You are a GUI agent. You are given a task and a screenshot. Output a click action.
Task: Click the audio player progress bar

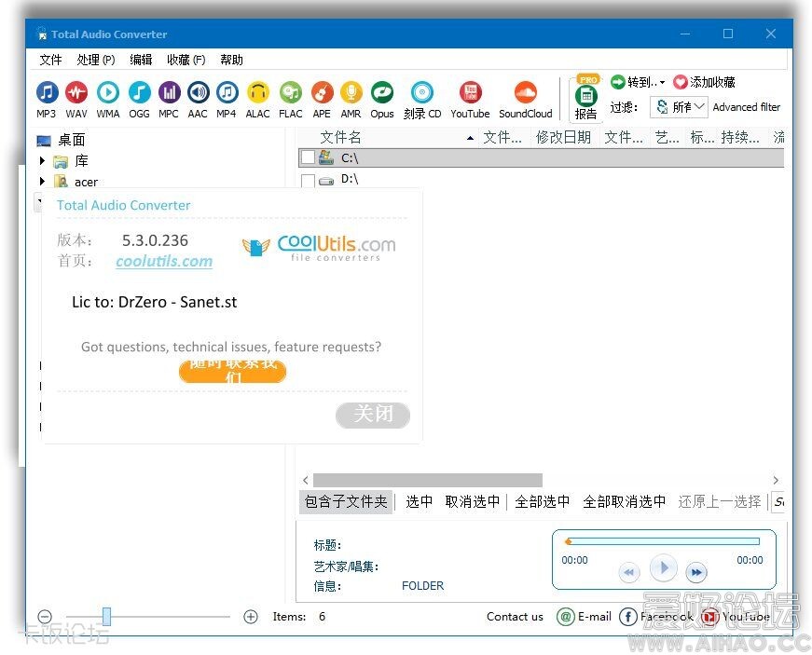(664, 541)
